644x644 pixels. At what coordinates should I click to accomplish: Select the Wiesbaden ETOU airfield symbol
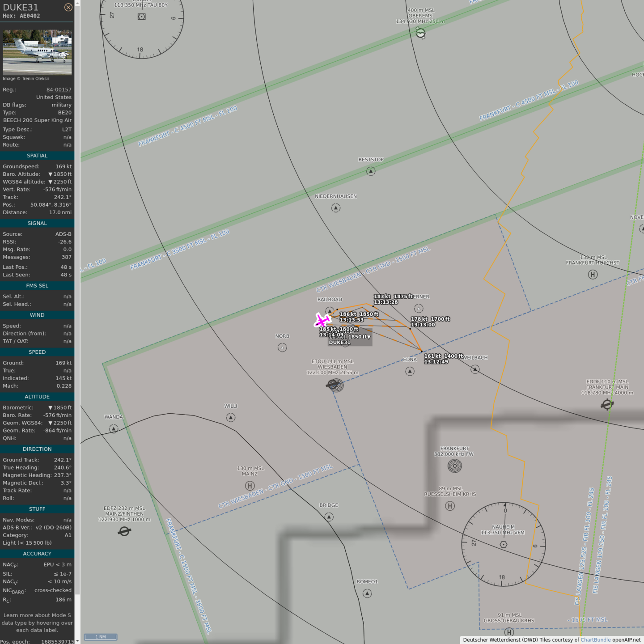pyautogui.click(x=333, y=385)
